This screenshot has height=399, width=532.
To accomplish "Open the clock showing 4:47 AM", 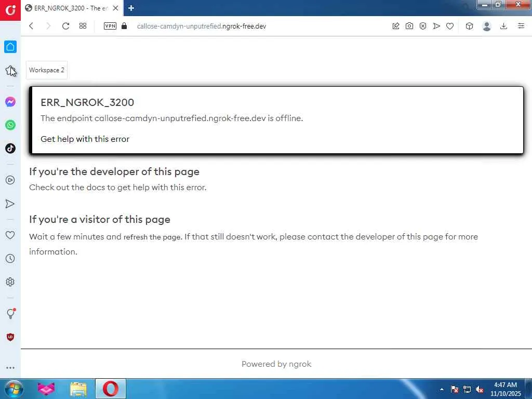I will (505, 389).
